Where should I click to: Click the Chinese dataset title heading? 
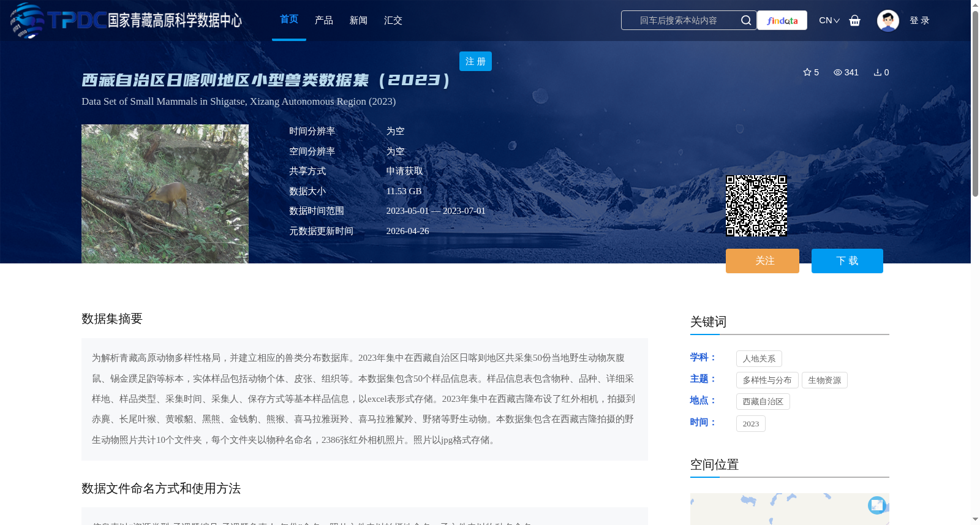[x=266, y=80]
